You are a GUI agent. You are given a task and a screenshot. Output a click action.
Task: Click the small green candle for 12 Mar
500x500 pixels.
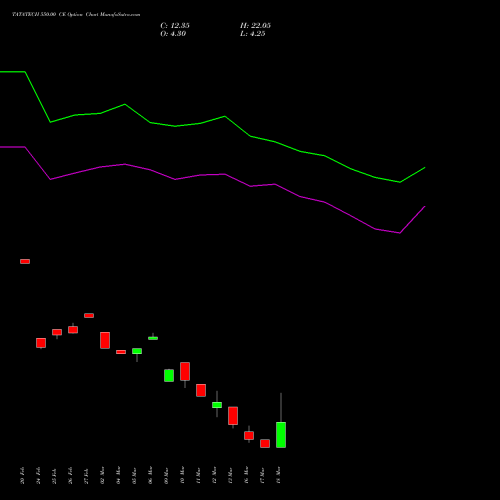(x=217, y=405)
